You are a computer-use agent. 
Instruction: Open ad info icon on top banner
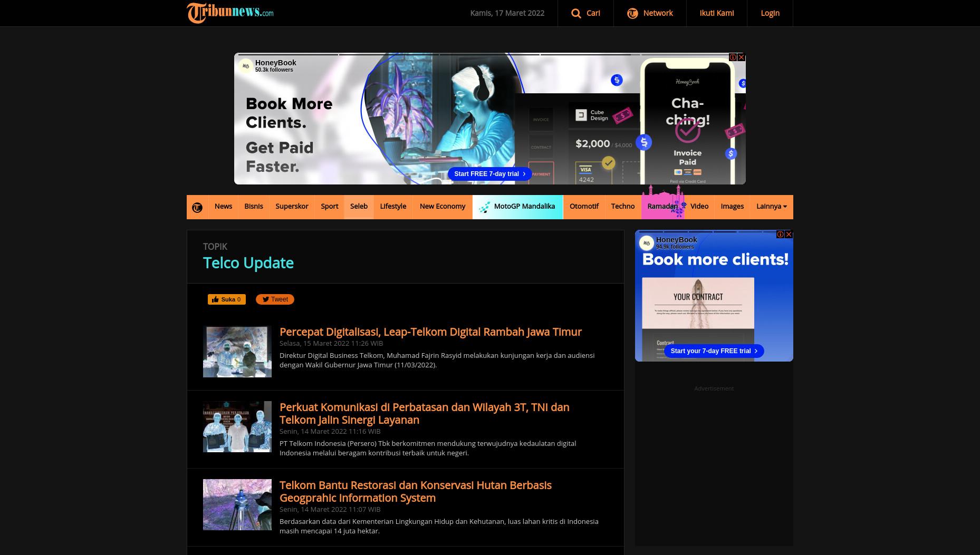point(733,57)
